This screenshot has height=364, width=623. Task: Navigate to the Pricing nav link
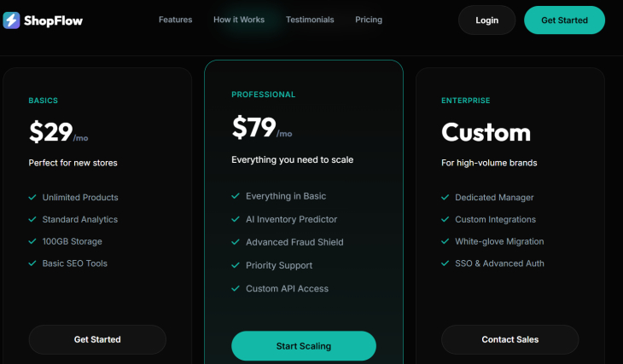(369, 20)
